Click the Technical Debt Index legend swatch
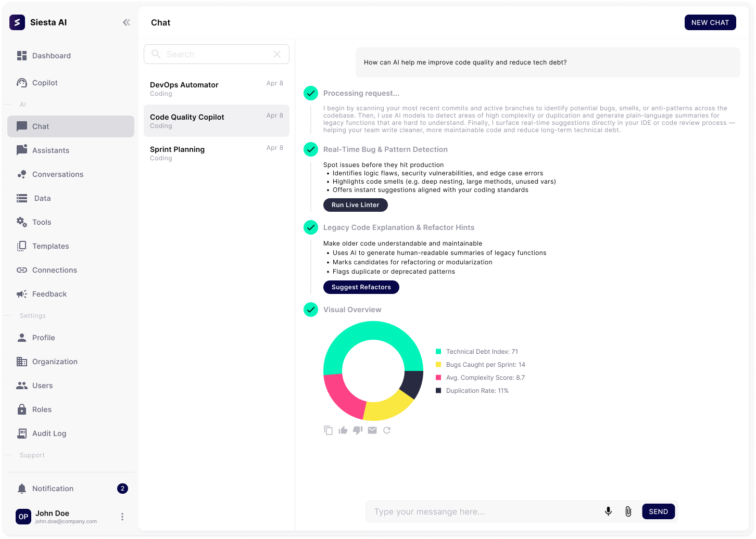756x539 pixels. pos(438,352)
